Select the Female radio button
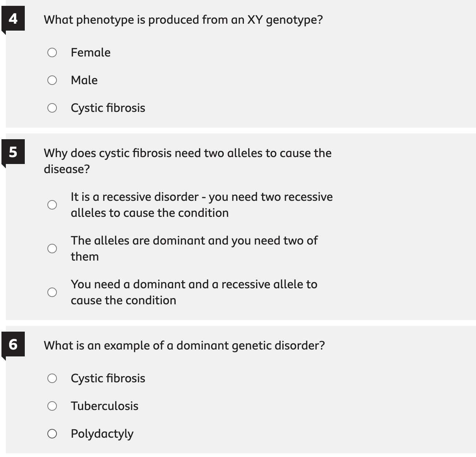 click(52, 52)
